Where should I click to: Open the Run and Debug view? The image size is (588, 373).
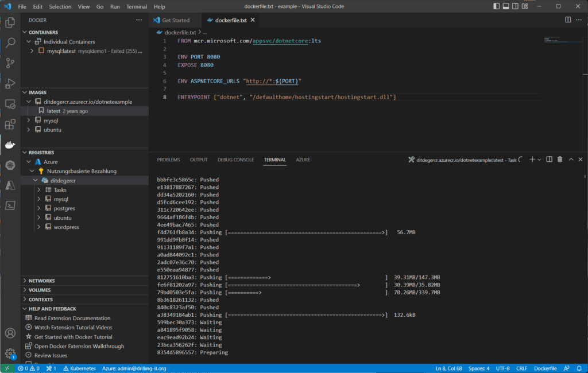(10, 83)
